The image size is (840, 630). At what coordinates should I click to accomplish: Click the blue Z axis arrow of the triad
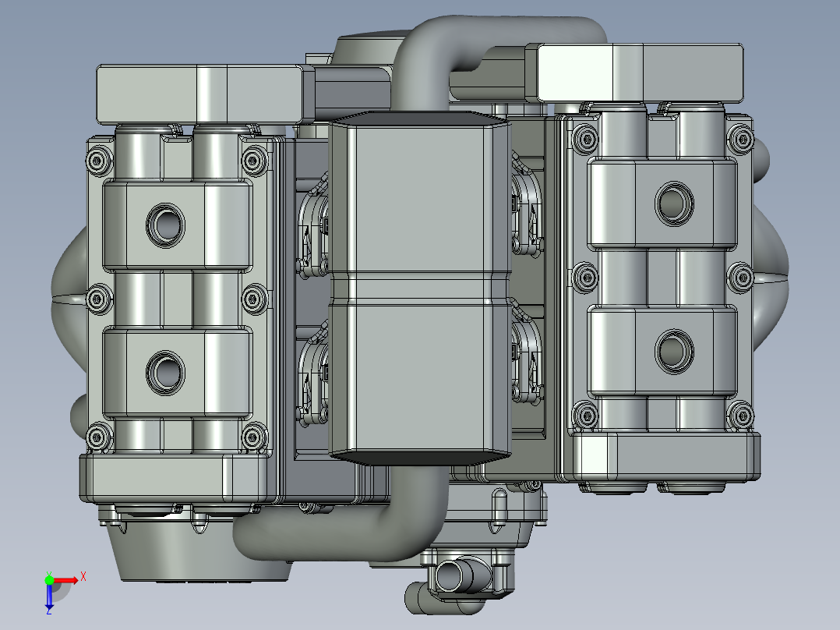[49, 597]
